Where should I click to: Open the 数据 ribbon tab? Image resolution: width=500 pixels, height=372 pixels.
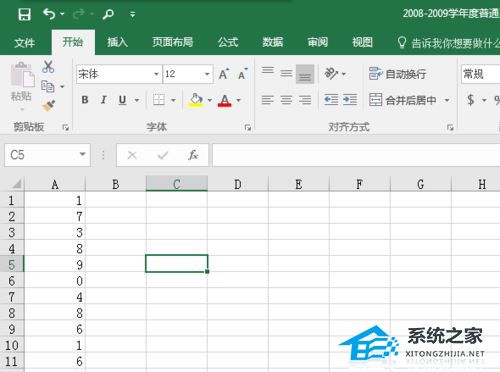[273, 42]
